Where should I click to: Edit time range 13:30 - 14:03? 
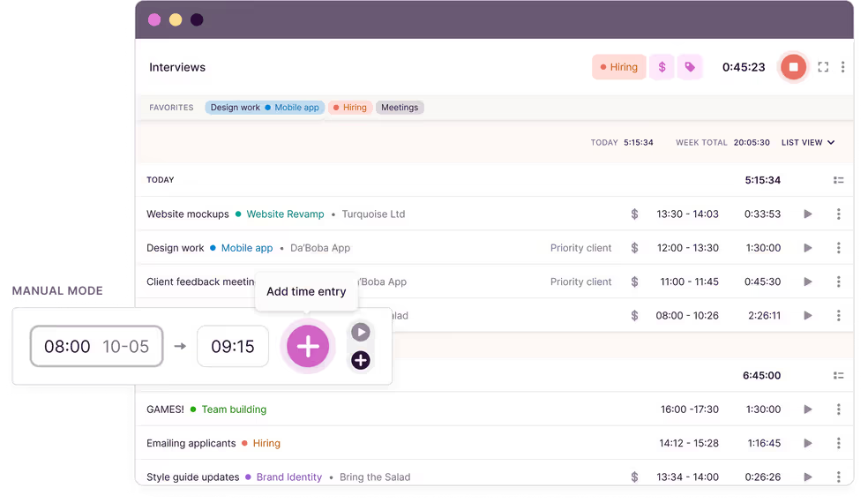click(x=687, y=214)
